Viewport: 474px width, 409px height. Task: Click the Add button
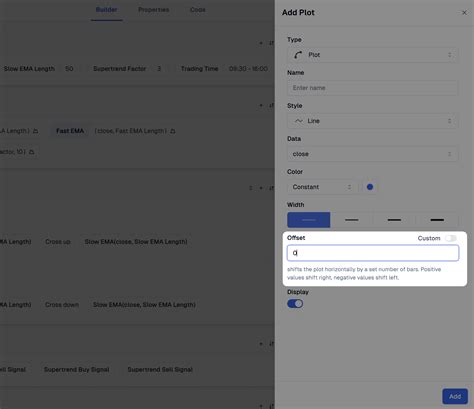[455, 396]
